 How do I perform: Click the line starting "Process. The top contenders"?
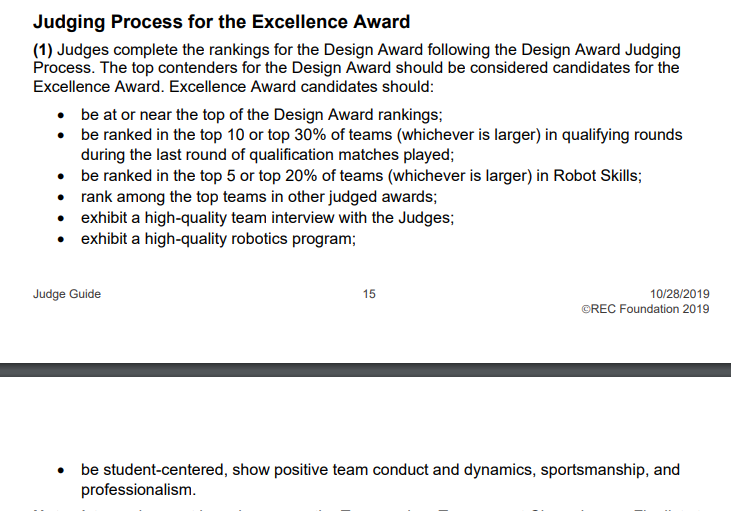coord(356,68)
